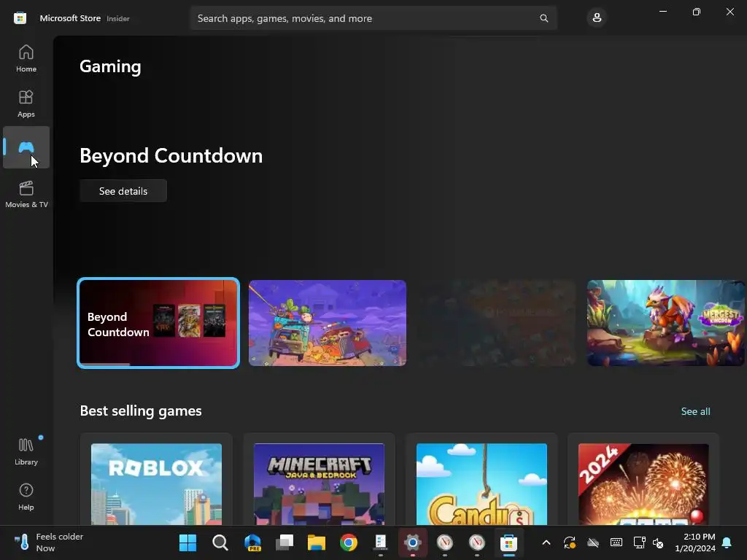Image resolution: width=747 pixels, height=560 pixels.
Task: Click the search magnifier icon in search box
Action: point(544,18)
